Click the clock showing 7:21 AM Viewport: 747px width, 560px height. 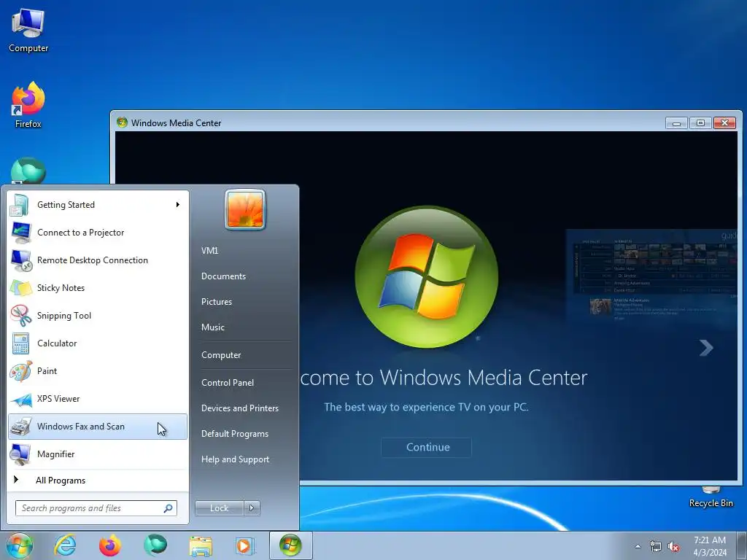pos(710,546)
